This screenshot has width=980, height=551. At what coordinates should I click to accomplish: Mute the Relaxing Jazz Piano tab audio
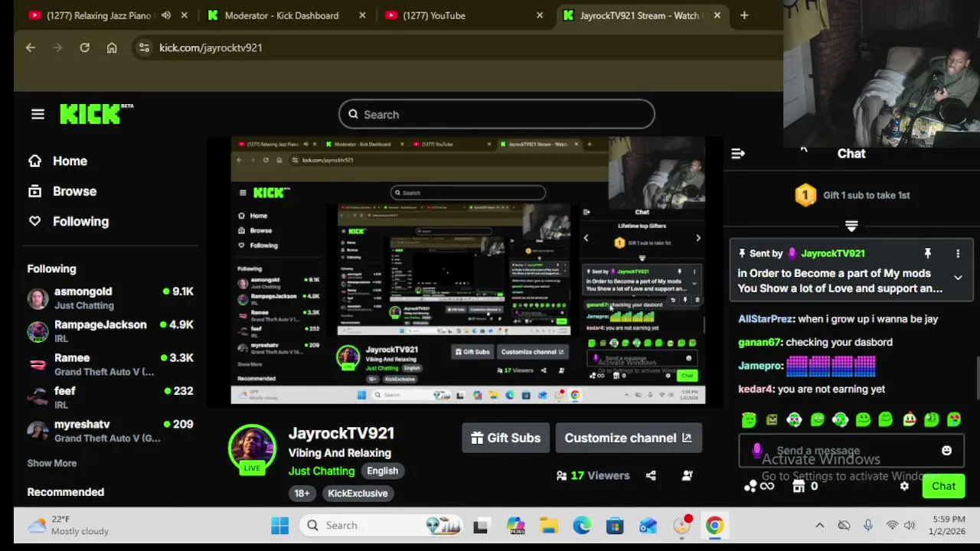[x=166, y=15]
